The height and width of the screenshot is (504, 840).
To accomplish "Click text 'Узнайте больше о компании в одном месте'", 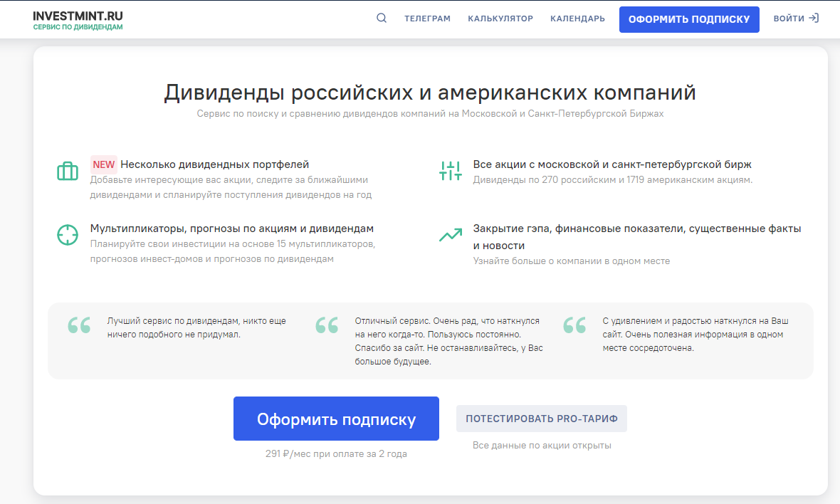I will 572,261.
